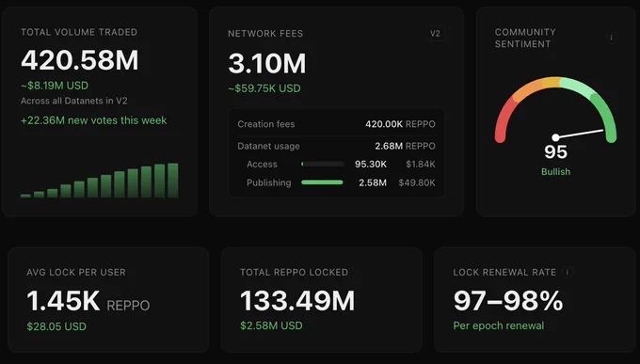Click the 133.49M locked value
The width and height of the screenshot is (640, 364).
(297, 301)
